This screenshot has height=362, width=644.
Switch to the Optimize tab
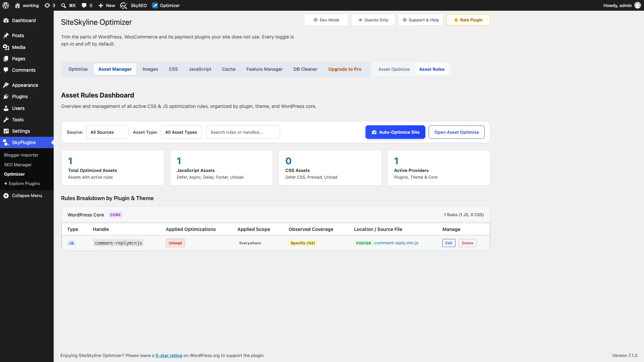click(x=78, y=69)
